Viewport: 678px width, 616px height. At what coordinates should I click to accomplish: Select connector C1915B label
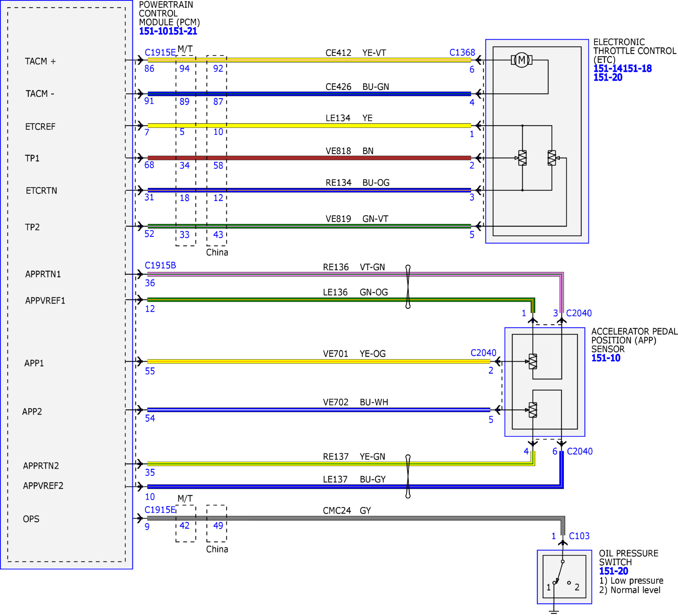pyautogui.click(x=160, y=265)
